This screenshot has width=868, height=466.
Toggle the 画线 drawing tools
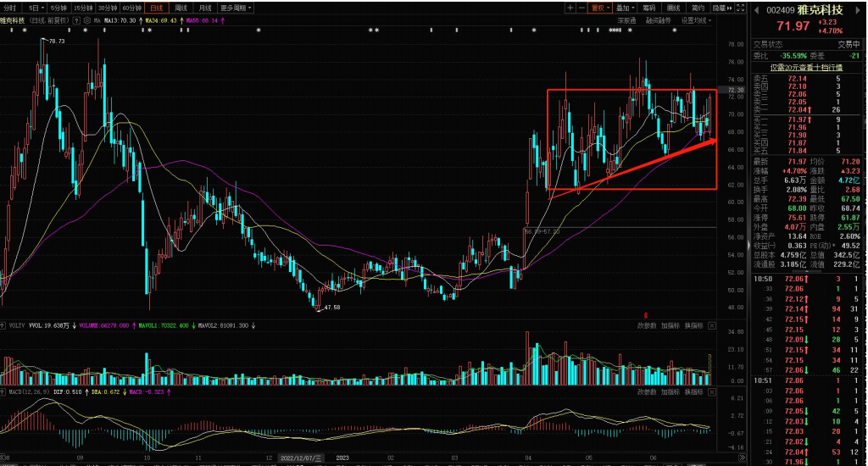pos(674,8)
